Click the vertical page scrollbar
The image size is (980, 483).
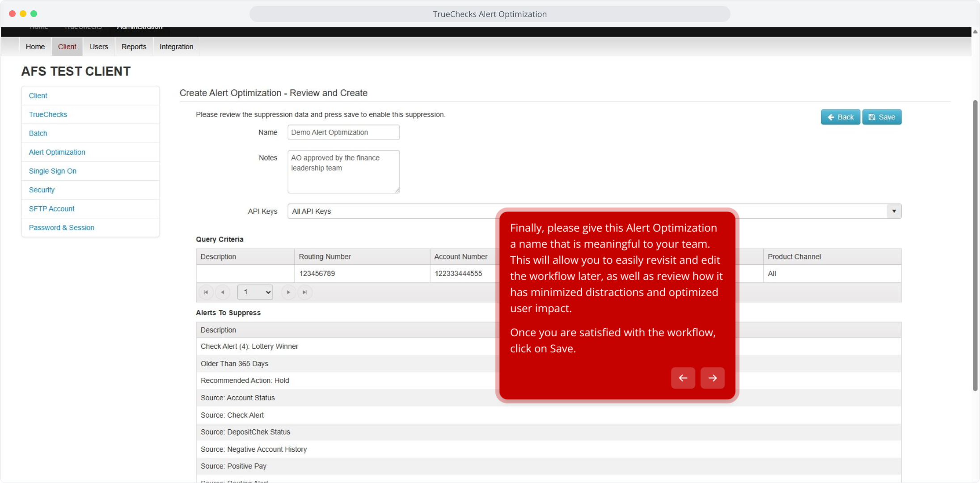975,246
